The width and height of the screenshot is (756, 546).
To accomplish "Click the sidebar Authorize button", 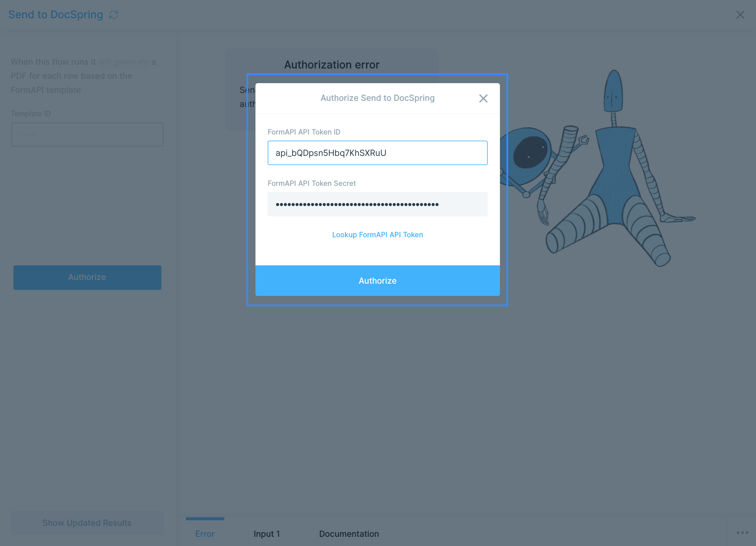I will [x=87, y=277].
